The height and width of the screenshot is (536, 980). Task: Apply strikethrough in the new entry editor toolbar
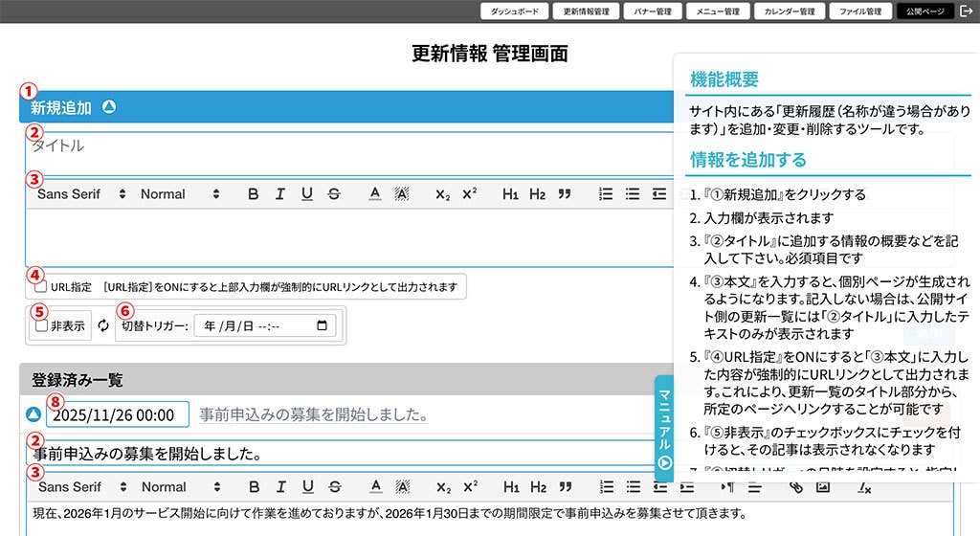[334, 194]
